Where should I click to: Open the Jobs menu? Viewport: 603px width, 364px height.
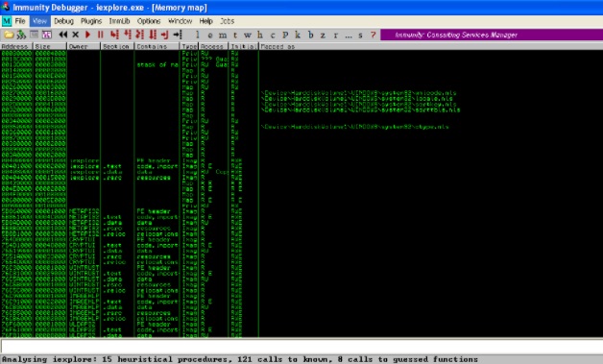(x=227, y=21)
